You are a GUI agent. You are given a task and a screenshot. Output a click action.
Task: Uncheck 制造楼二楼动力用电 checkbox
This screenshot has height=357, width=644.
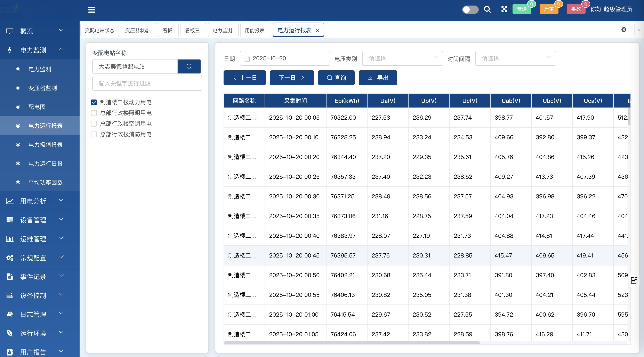click(x=94, y=102)
